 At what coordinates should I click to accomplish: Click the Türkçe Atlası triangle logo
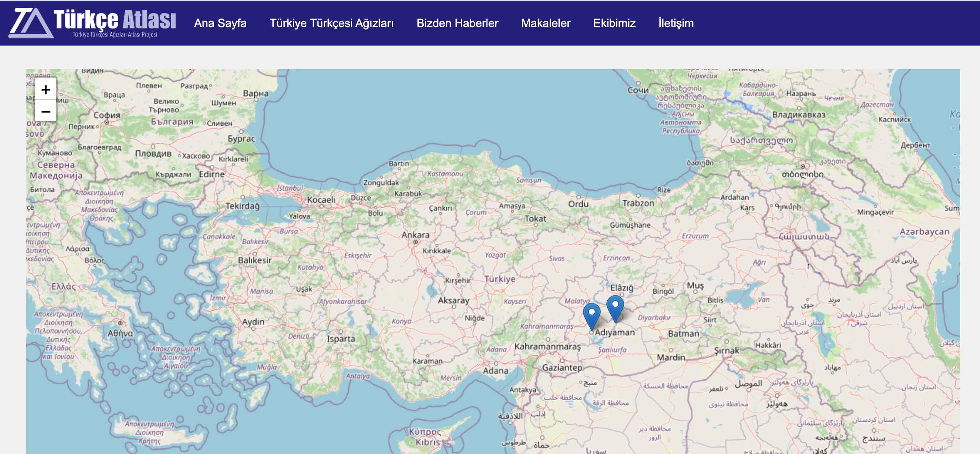tap(28, 23)
